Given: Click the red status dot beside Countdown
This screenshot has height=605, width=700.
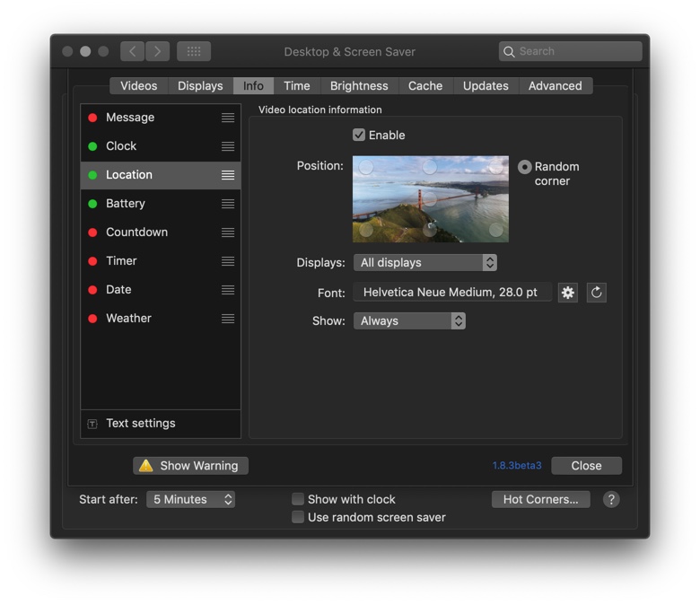Looking at the screenshot, I should (x=92, y=232).
